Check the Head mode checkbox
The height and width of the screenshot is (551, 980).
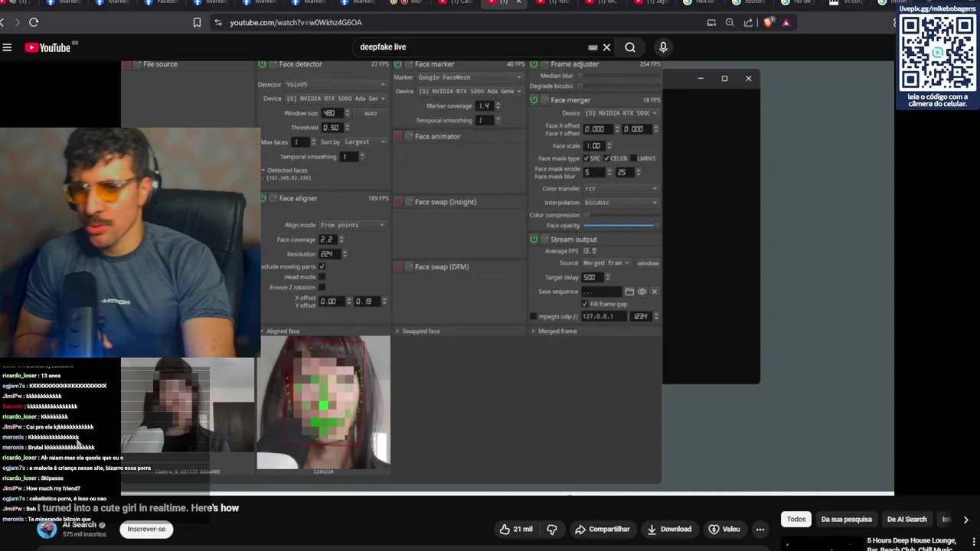click(322, 277)
